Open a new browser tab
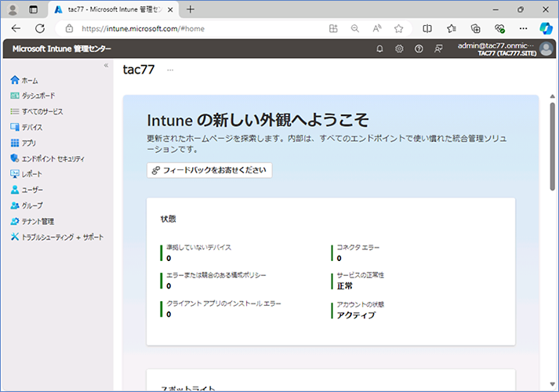 pyautogui.click(x=191, y=9)
